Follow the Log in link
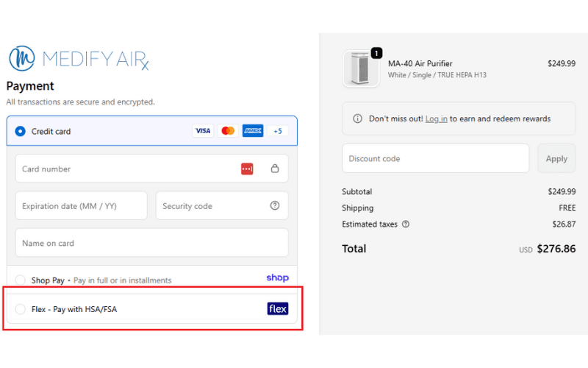This screenshot has height=368, width=588. pyautogui.click(x=436, y=118)
